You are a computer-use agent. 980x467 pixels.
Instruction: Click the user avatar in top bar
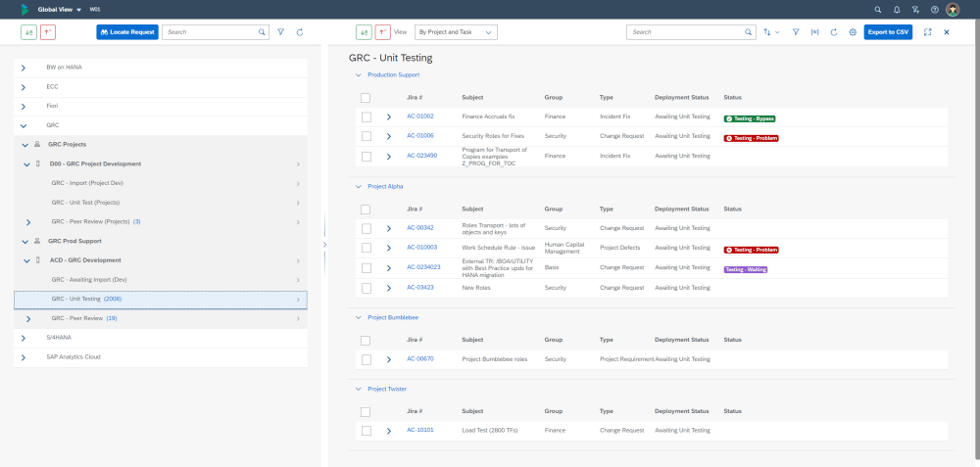(x=953, y=10)
